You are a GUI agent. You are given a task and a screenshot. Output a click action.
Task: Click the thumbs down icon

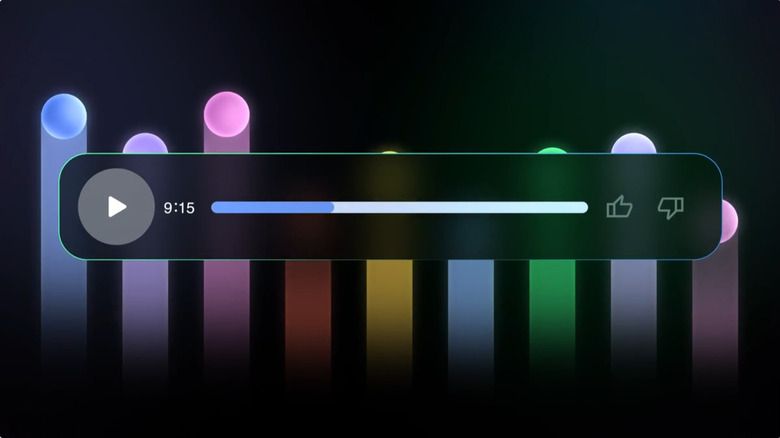[x=671, y=208]
